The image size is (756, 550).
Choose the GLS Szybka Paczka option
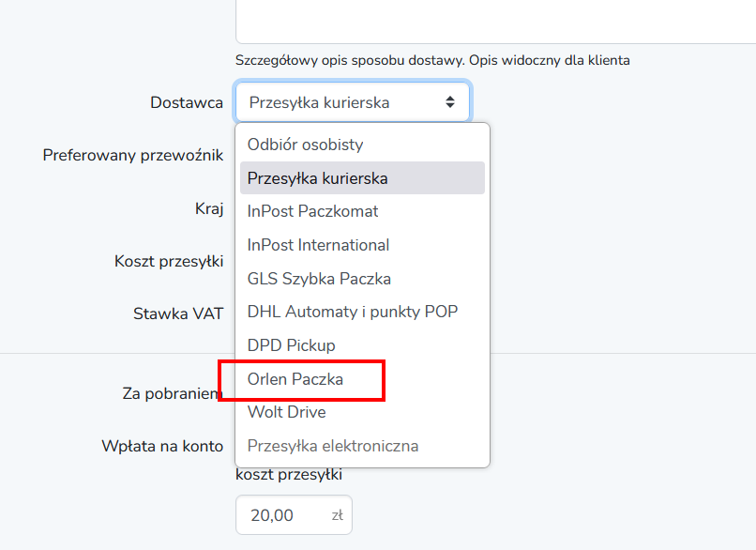(x=319, y=279)
